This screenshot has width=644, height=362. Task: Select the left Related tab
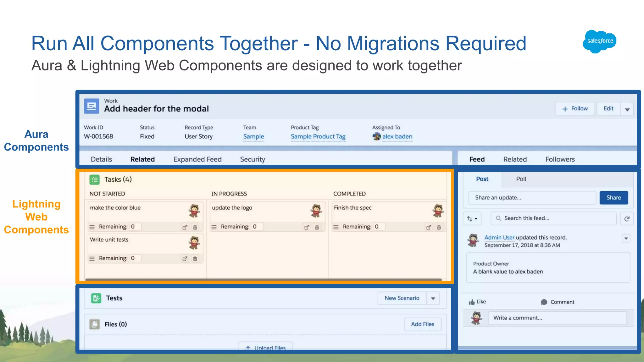tap(142, 159)
